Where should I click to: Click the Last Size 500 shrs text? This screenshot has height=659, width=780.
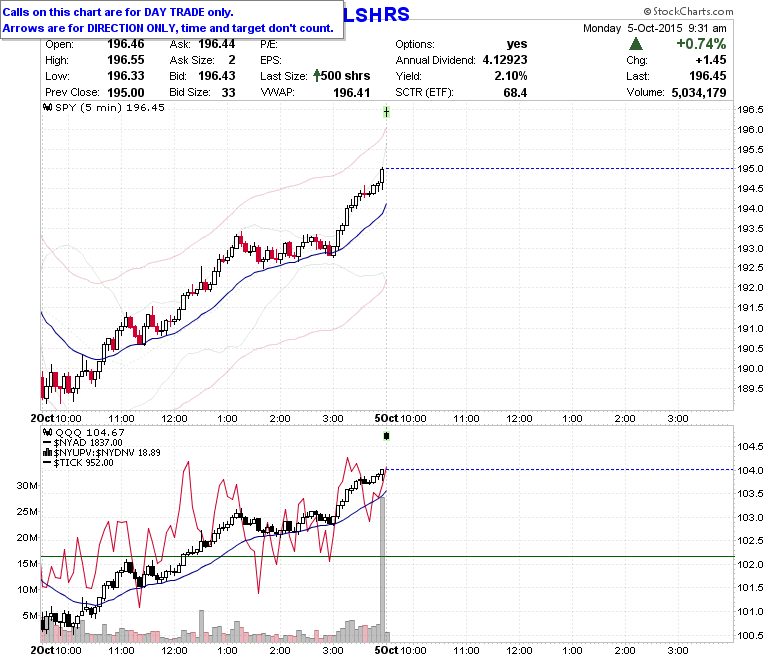coord(345,76)
